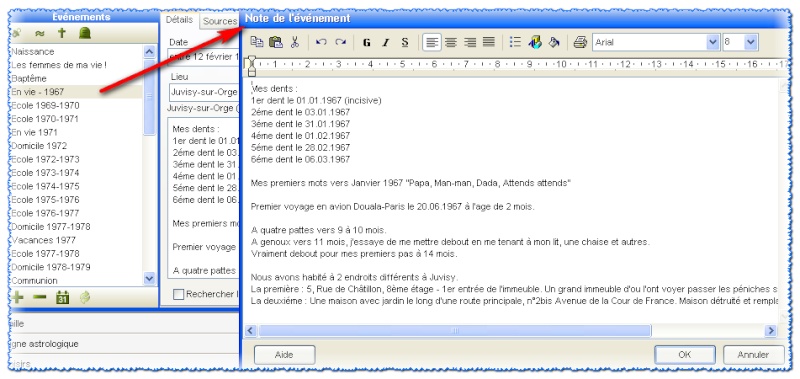
Task: Toggle bold (G) formatting
Action: click(366, 43)
